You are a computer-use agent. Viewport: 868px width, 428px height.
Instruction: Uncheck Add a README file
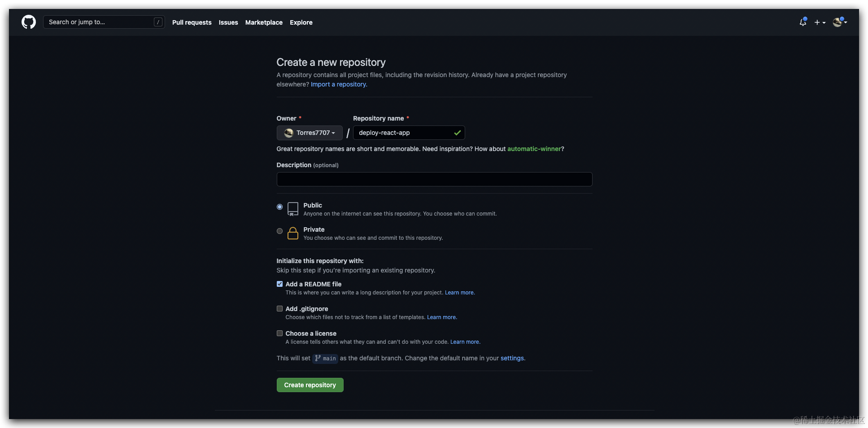coord(279,284)
